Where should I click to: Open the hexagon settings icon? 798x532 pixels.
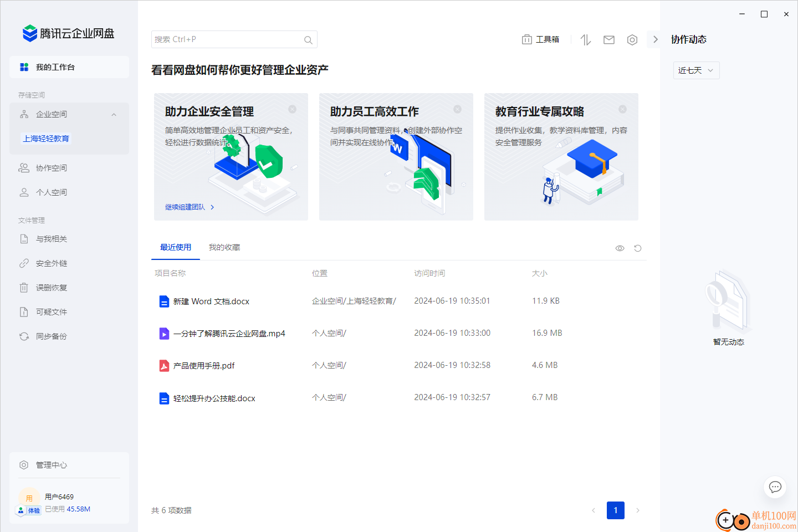632,39
